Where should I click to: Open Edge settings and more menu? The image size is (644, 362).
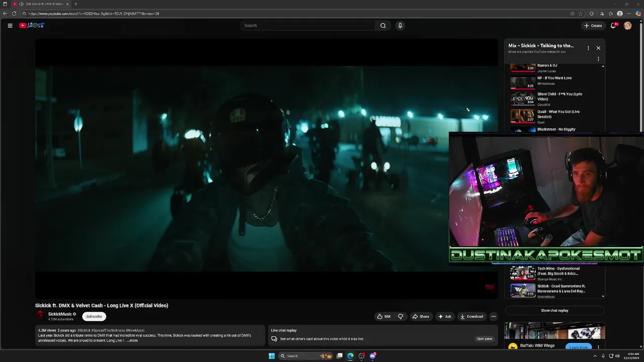629,14
